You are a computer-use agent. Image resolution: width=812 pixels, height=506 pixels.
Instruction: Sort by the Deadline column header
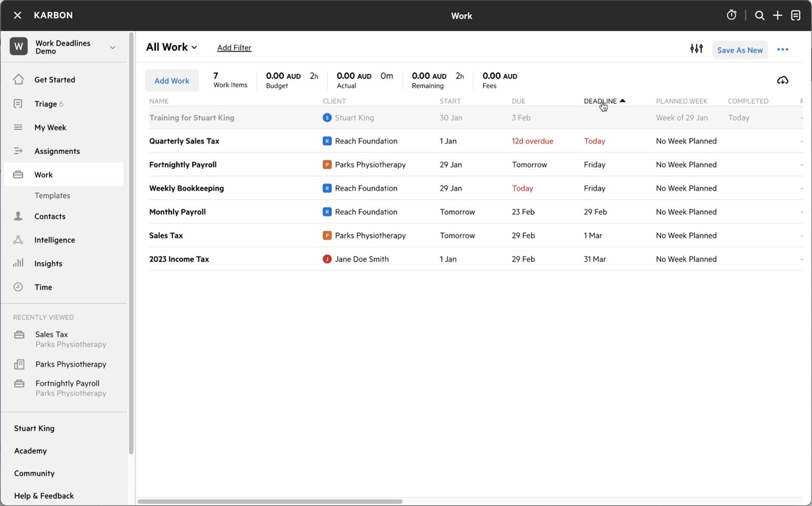600,101
